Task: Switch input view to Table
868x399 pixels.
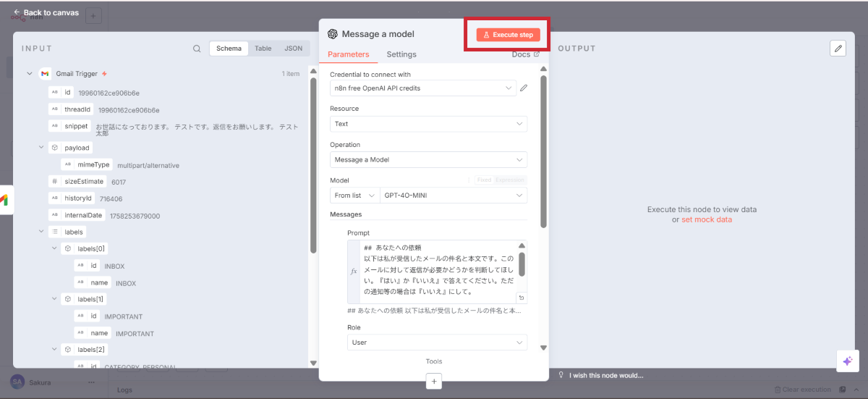Action: pos(263,49)
